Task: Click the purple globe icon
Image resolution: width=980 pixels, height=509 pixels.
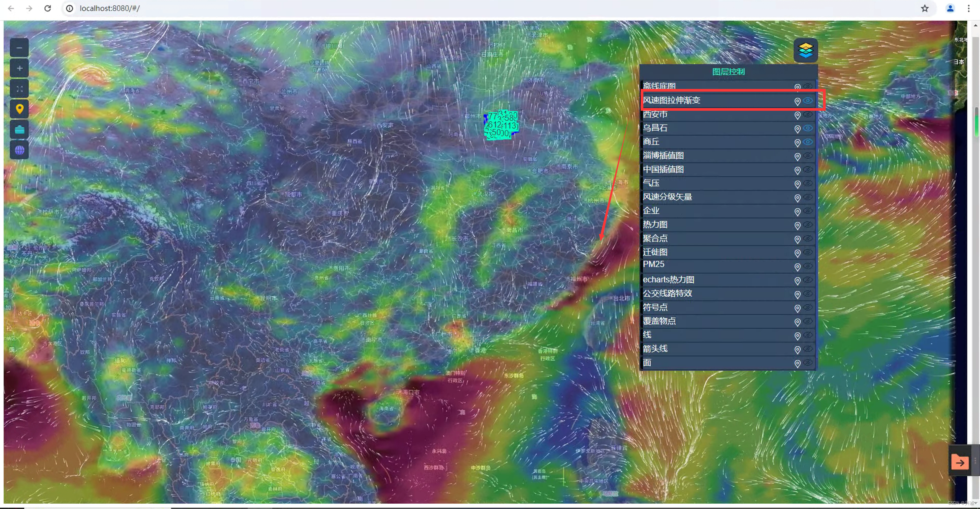Action: pos(19,150)
